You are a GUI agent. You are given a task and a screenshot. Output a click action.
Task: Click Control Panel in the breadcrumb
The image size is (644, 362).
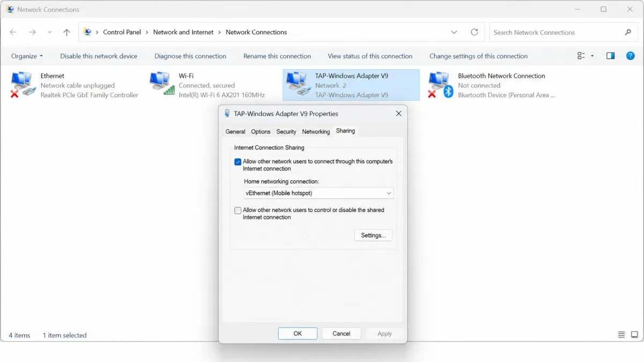click(x=122, y=32)
